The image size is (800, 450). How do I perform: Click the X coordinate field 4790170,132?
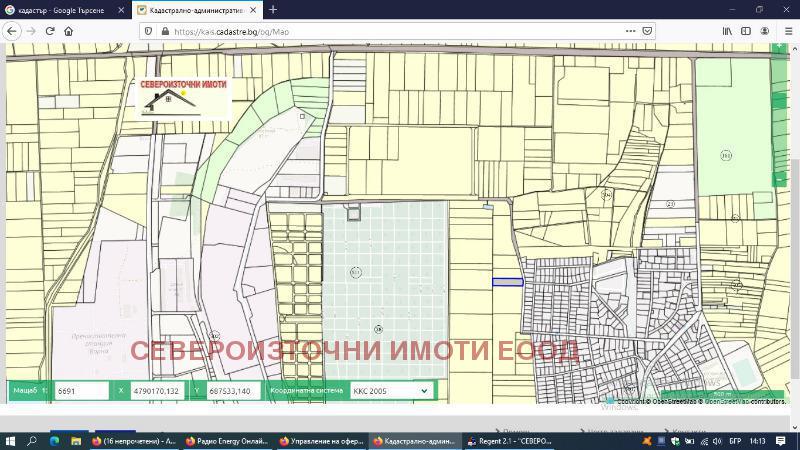click(x=157, y=391)
